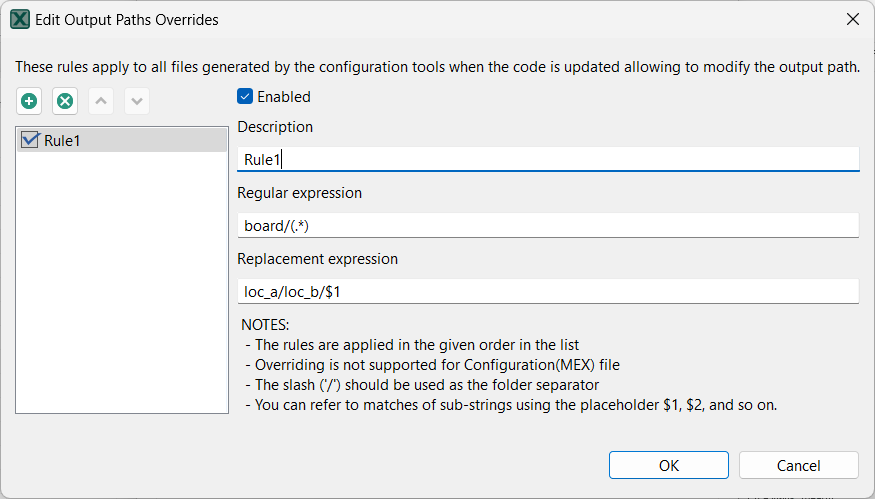The width and height of the screenshot is (875, 499).
Task: Click the application icon in the title bar
Action: (x=19, y=19)
